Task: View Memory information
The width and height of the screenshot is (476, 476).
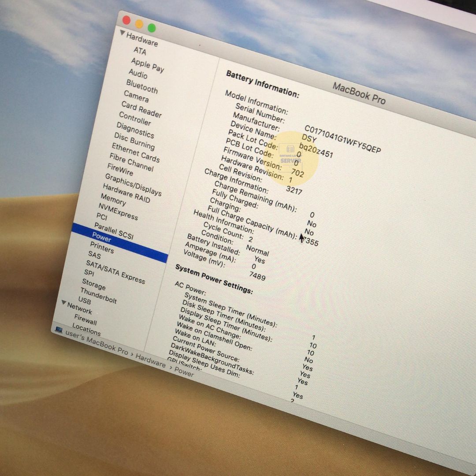Action: (113, 200)
